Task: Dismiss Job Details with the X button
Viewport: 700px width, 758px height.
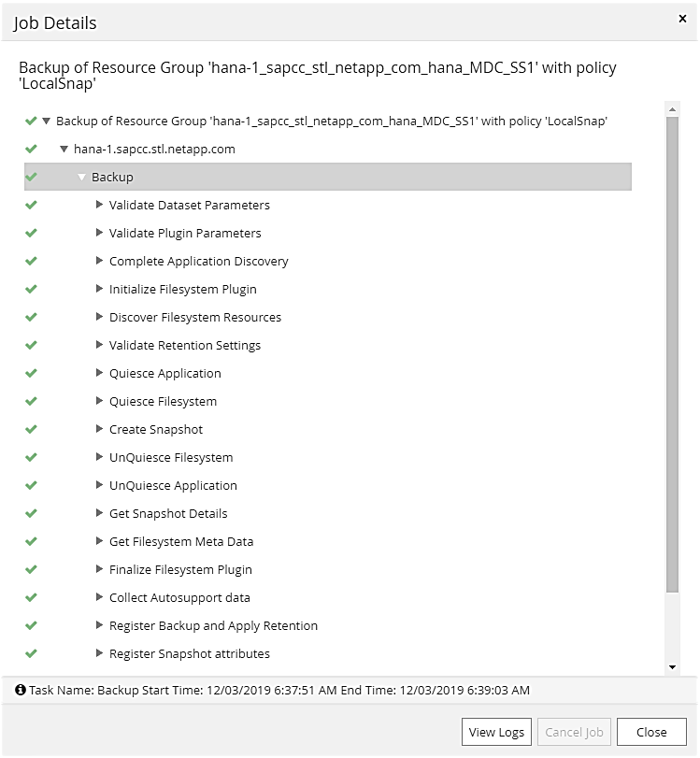Action: (682, 18)
